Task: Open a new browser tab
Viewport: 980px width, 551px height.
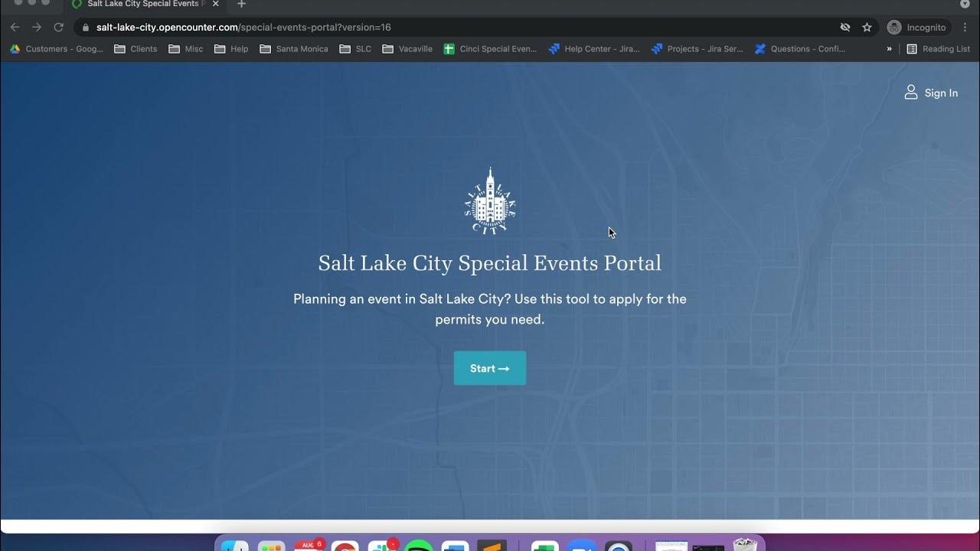Action: [241, 4]
